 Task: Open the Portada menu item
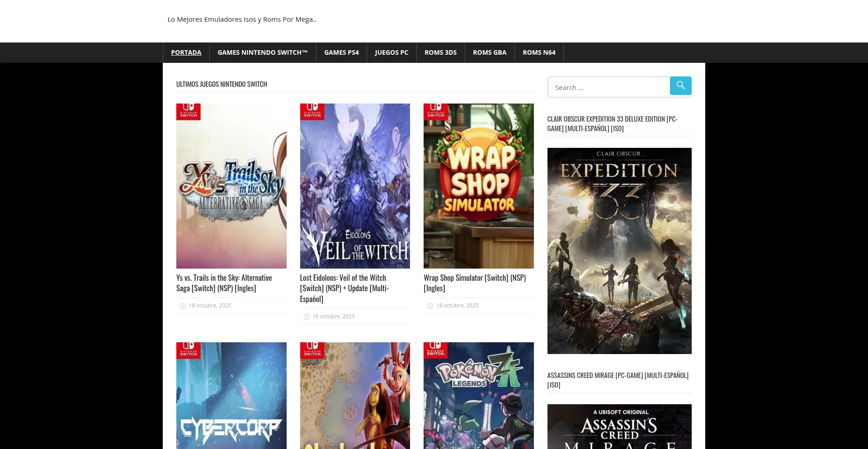[186, 52]
